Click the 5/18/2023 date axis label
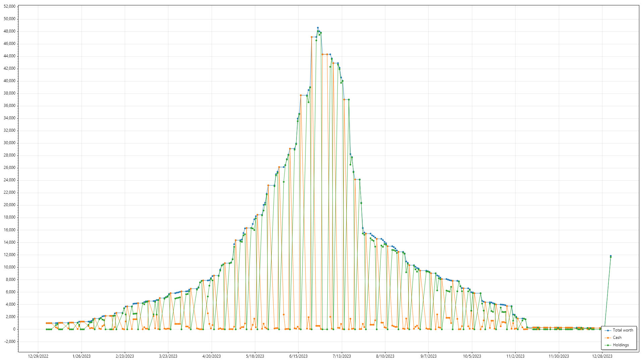 (x=255, y=356)
